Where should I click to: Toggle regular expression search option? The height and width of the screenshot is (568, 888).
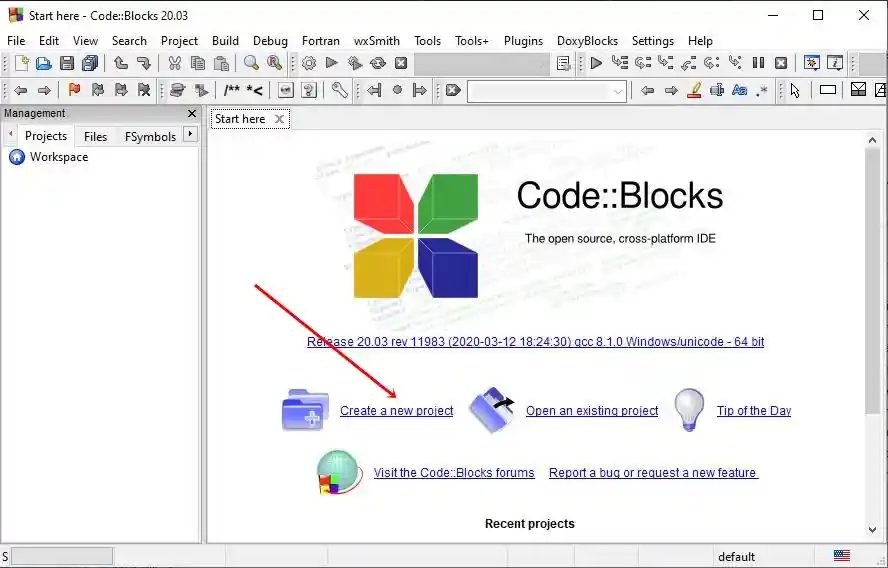pyautogui.click(x=762, y=90)
